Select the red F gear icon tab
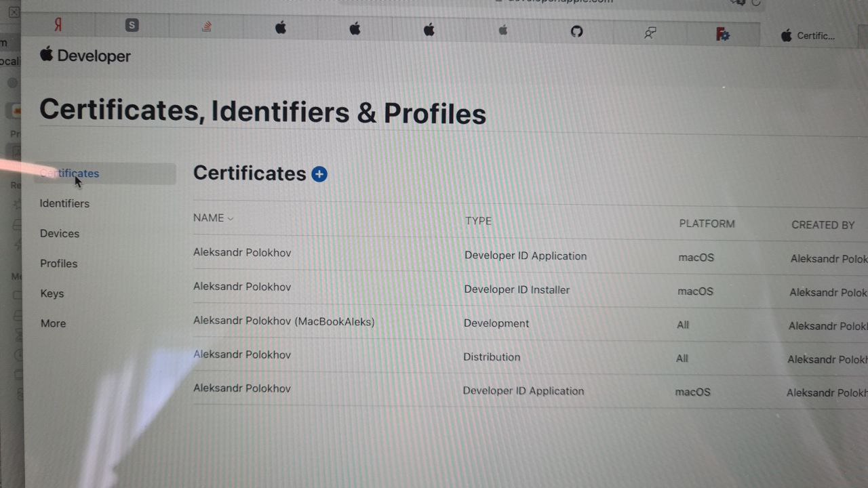The height and width of the screenshot is (488, 868). coord(723,34)
